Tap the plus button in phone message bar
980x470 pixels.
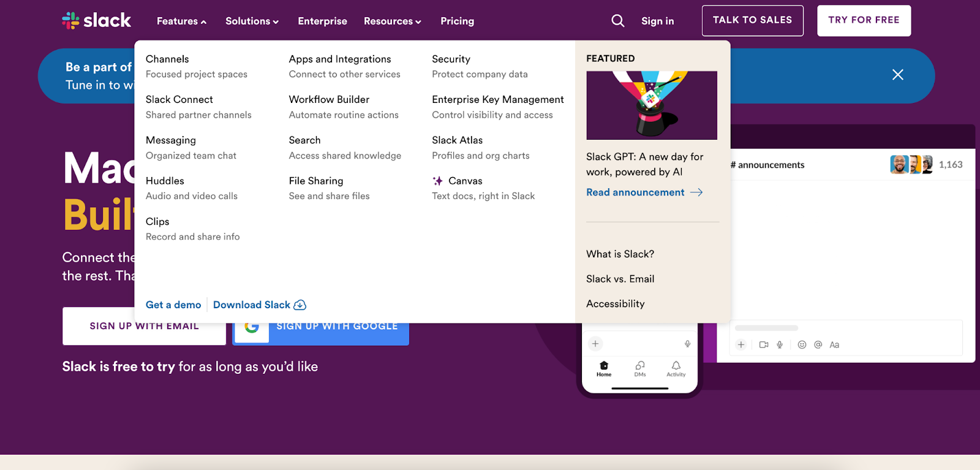click(x=595, y=344)
